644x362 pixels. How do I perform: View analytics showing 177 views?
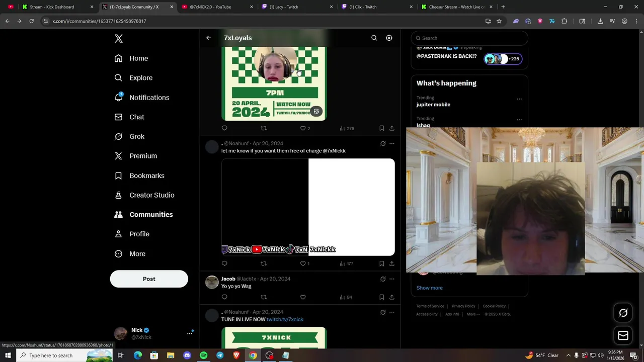coord(347,263)
